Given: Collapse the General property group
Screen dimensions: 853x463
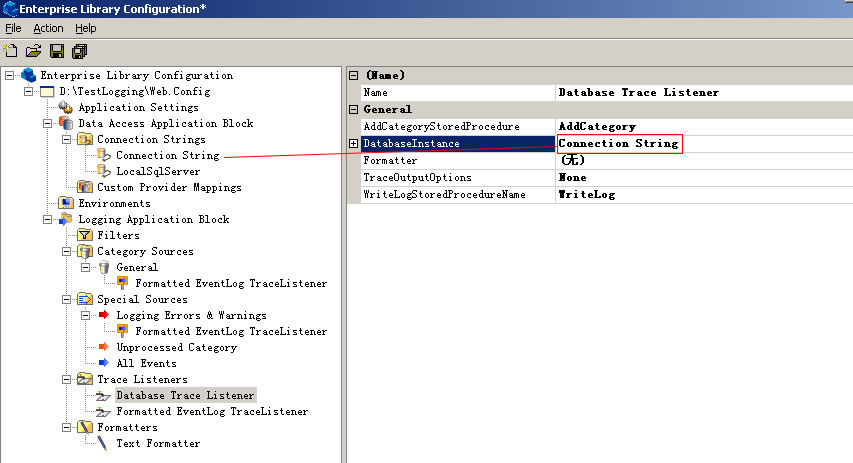Looking at the screenshot, I should [354, 109].
